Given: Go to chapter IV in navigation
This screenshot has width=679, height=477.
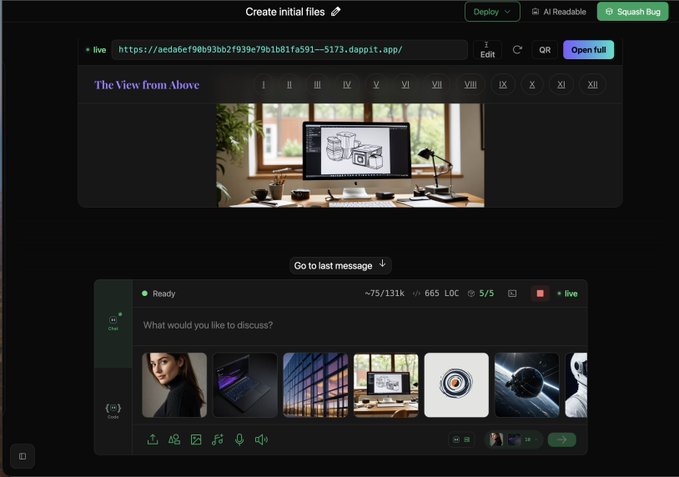Looking at the screenshot, I should [347, 84].
